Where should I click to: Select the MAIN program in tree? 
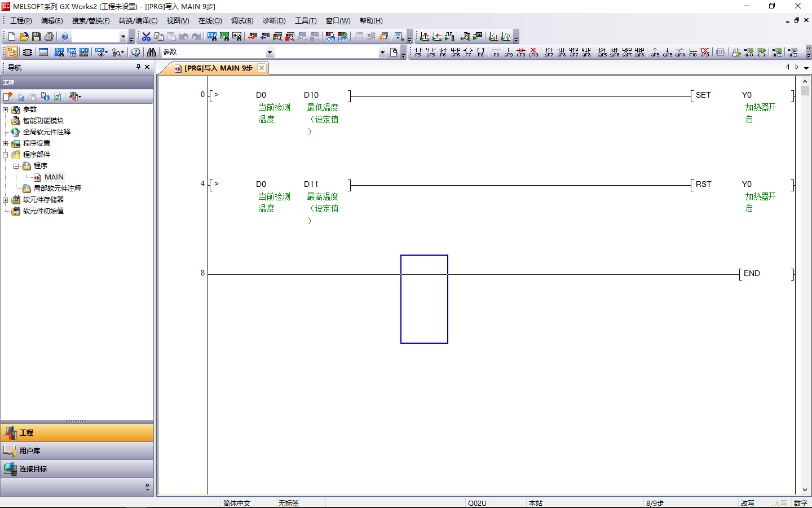(x=54, y=177)
